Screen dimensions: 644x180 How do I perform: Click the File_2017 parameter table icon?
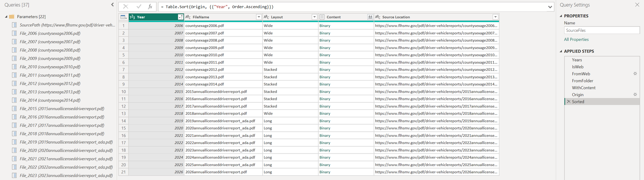click(14, 125)
